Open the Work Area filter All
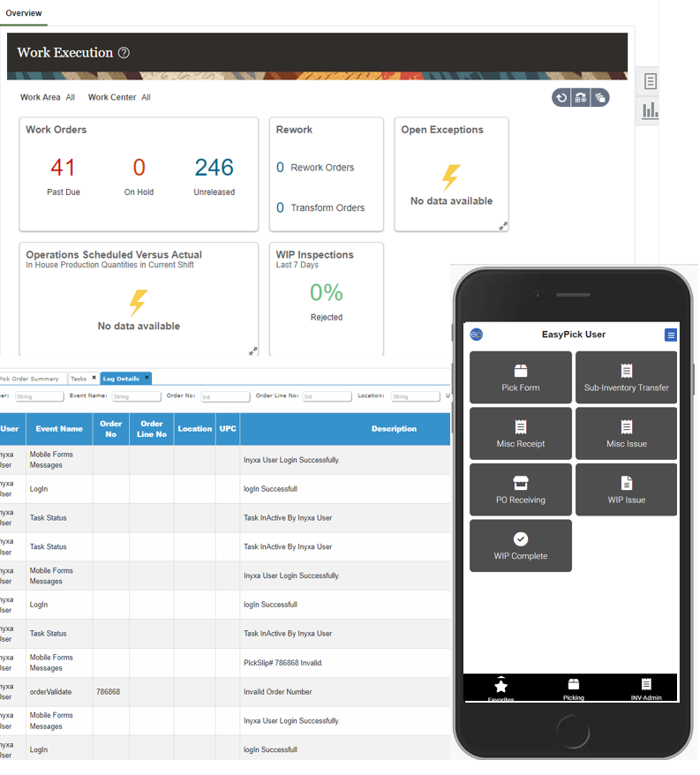The image size is (700, 775). (71, 98)
